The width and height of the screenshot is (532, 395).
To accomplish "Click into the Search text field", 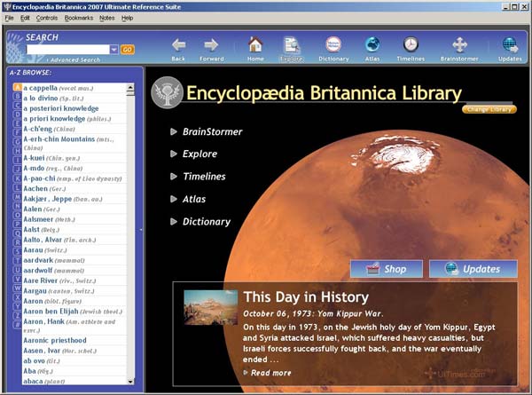I will pyautogui.click(x=68, y=50).
